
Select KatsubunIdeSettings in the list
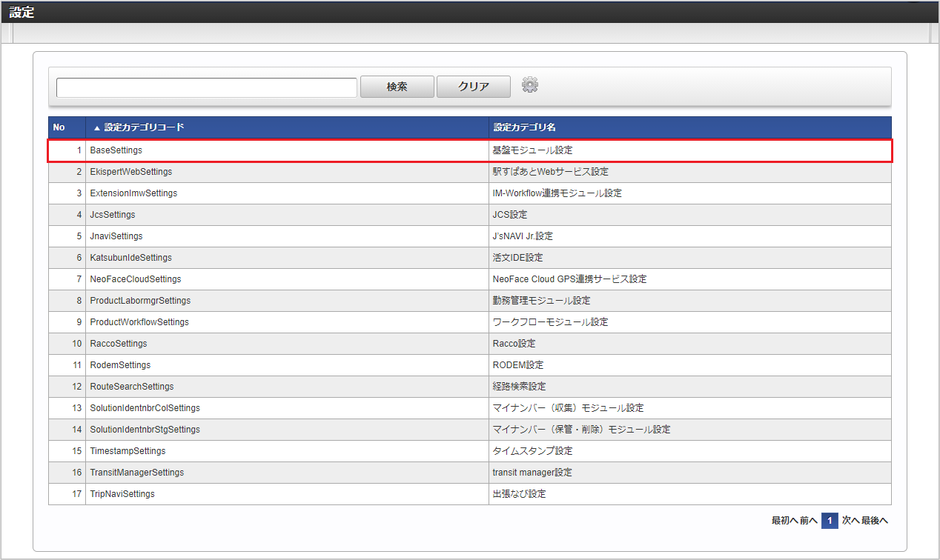click(470, 258)
